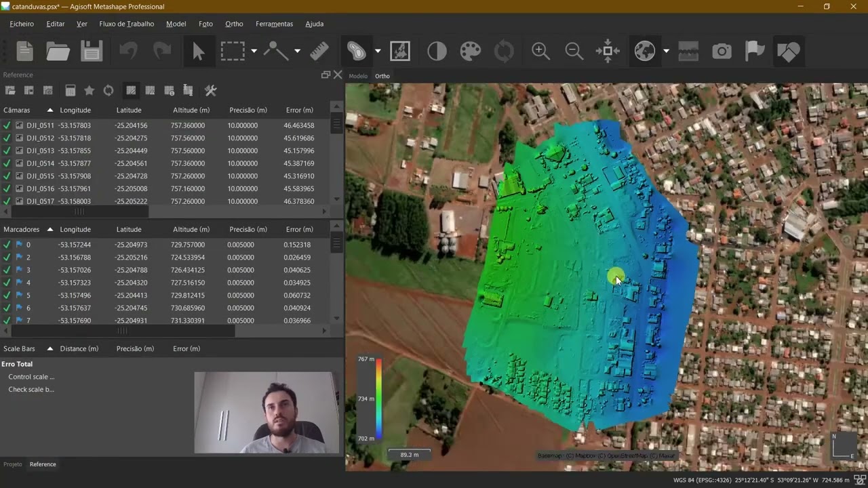Toggle the view source values icon
Screen dimensions: 868x488
[131, 90]
